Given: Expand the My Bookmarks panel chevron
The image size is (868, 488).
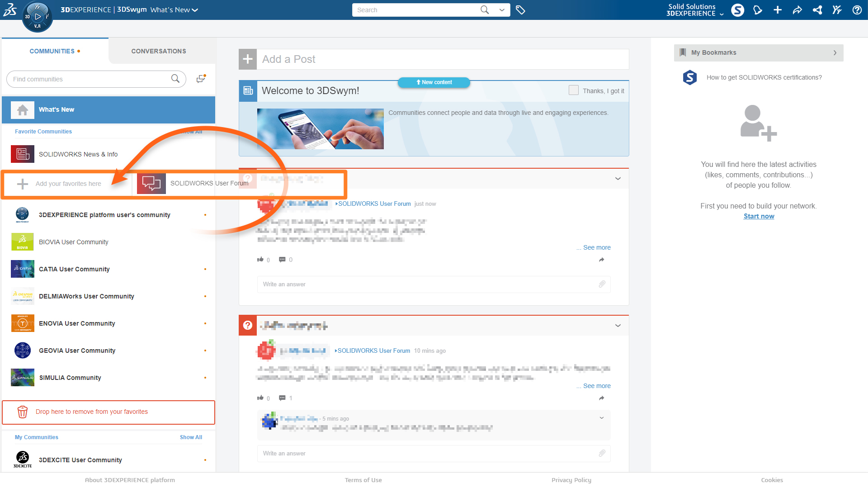Looking at the screenshot, I should (835, 53).
